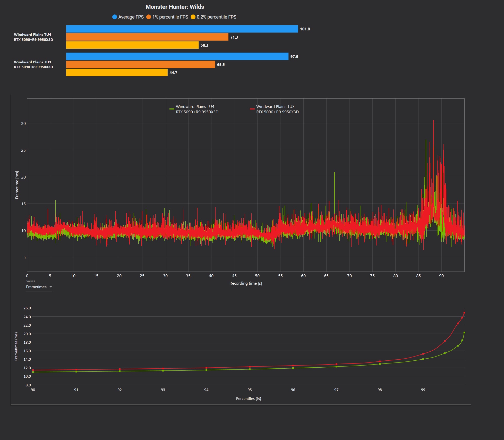Click the 0.2% percentile FPS legend label
This screenshot has height=440, width=504.
coord(216,17)
